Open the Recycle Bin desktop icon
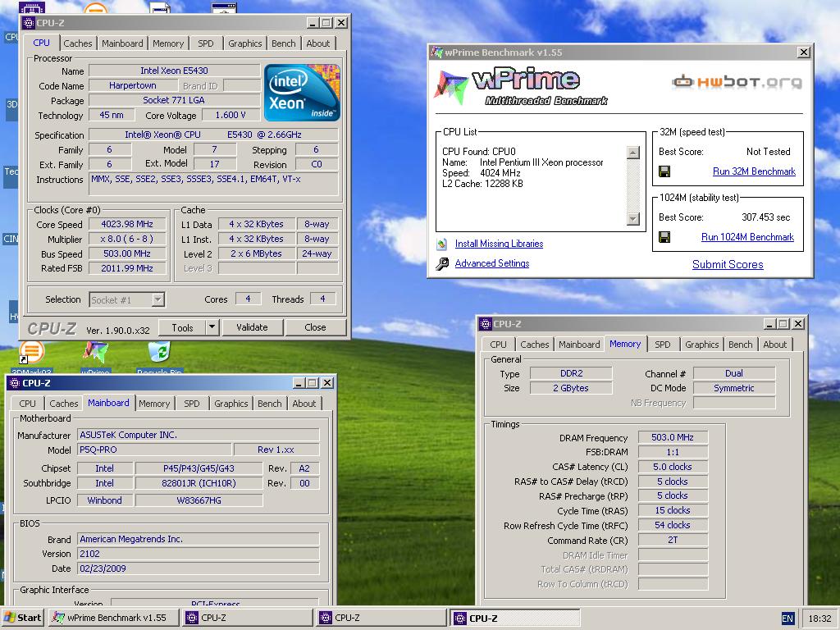 [x=160, y=353]
